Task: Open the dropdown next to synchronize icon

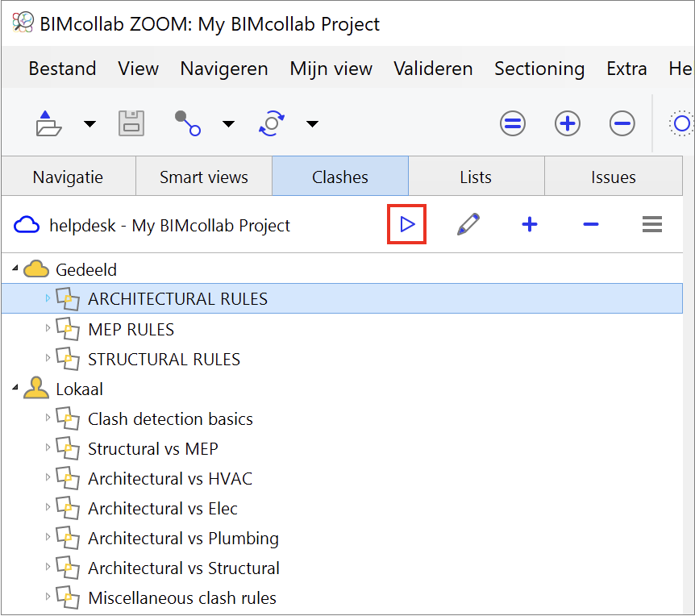Action: click(313, 123)
